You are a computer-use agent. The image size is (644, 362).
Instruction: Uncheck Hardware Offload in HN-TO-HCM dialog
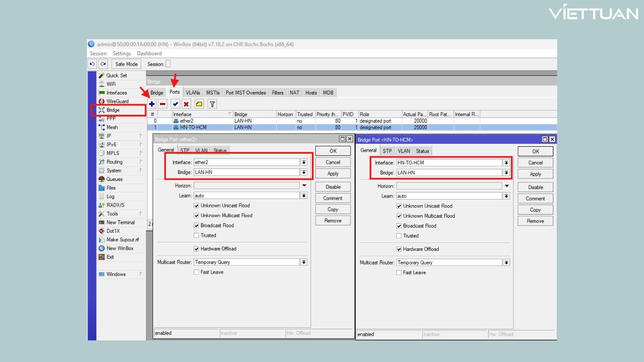pos(399,249)
